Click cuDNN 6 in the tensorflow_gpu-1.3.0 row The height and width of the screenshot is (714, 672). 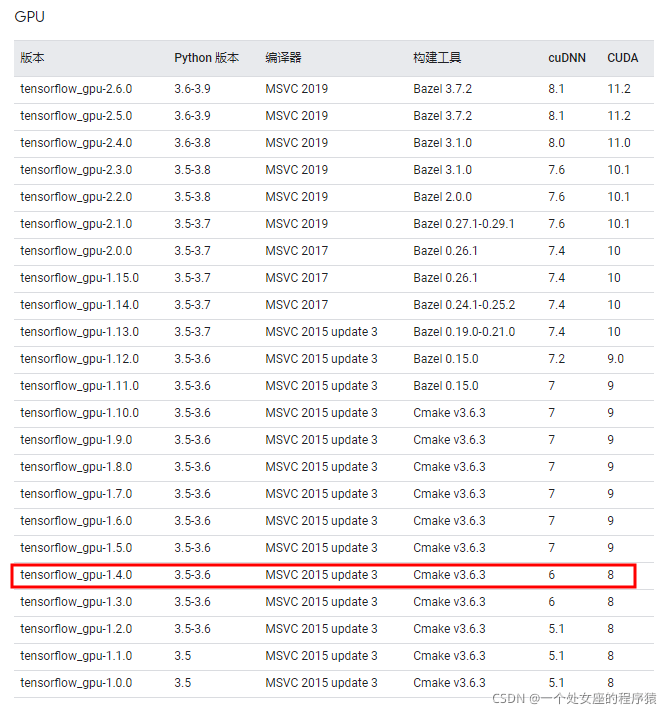click(552, 602)
